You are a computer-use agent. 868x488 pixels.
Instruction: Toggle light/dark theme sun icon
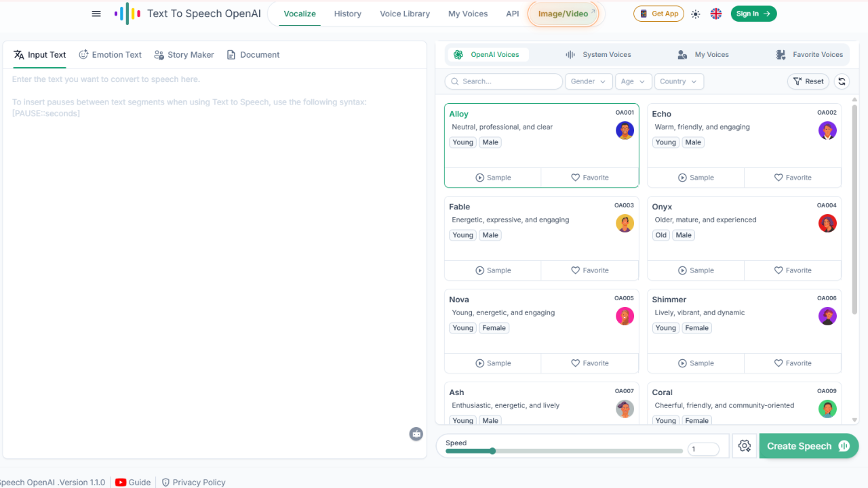[x=696, y=14]
